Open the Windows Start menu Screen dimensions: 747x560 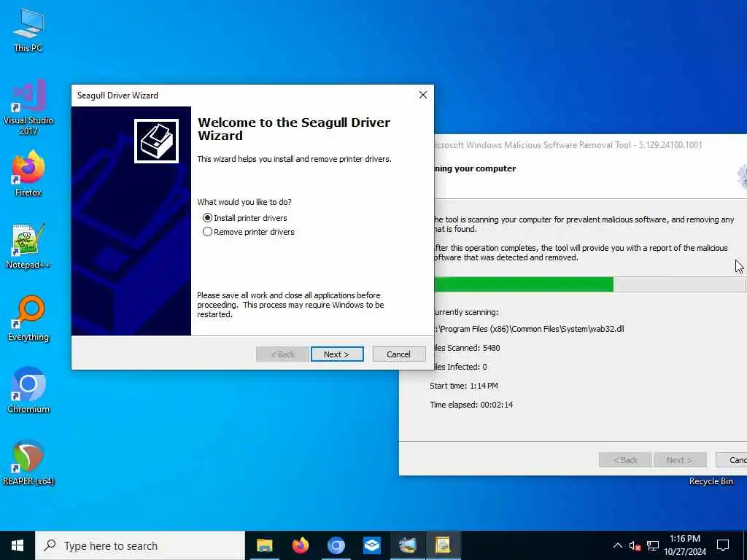18,545
